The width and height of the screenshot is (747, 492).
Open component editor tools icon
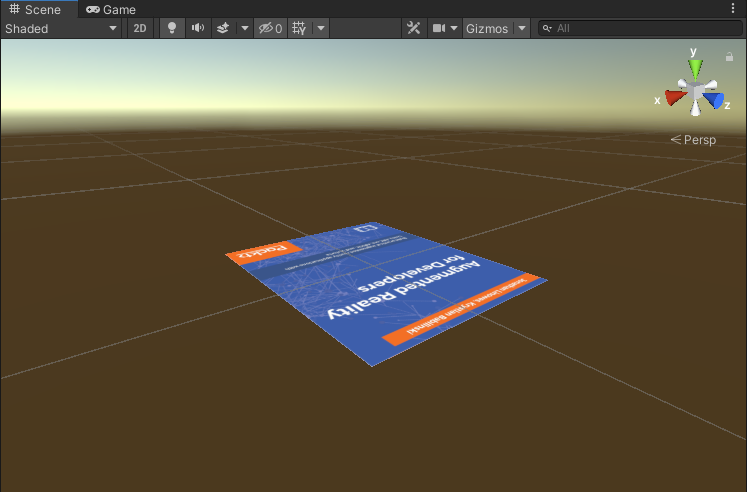[x=414, y=29]
